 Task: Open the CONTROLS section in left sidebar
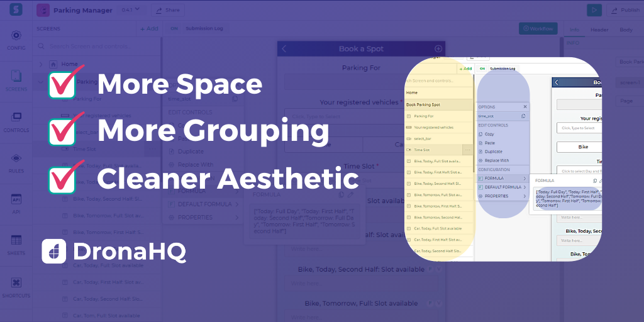click(x=16, y=122)
